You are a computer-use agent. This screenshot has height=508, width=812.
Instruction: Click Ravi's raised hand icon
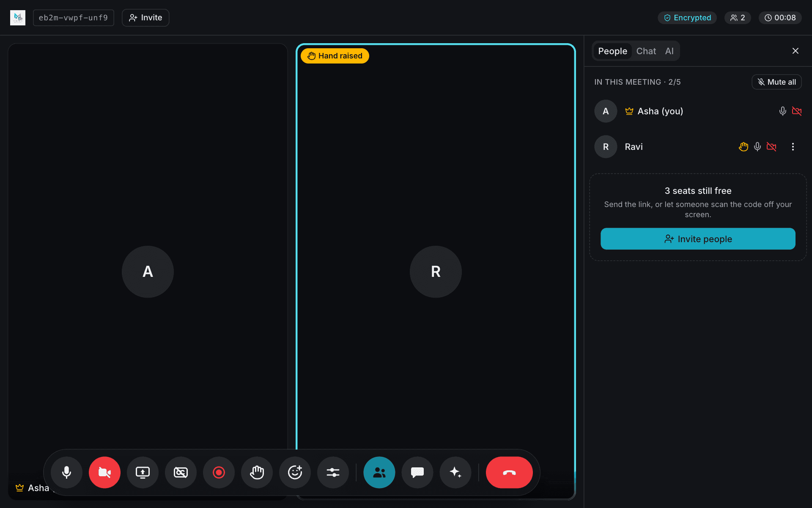point(743,147)
